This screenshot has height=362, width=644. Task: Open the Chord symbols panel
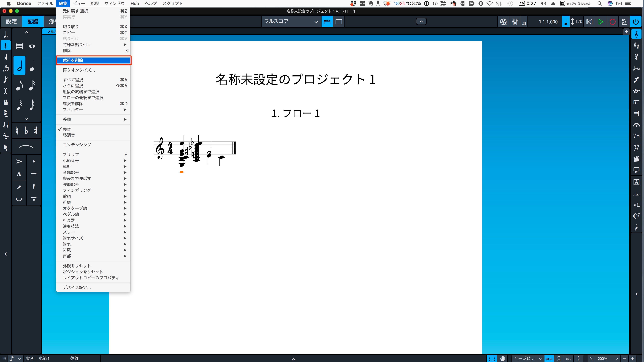pos(636,216)
